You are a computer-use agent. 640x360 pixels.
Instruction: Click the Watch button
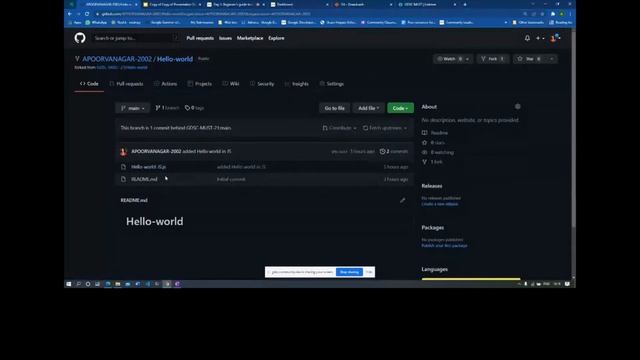[448, 59]
